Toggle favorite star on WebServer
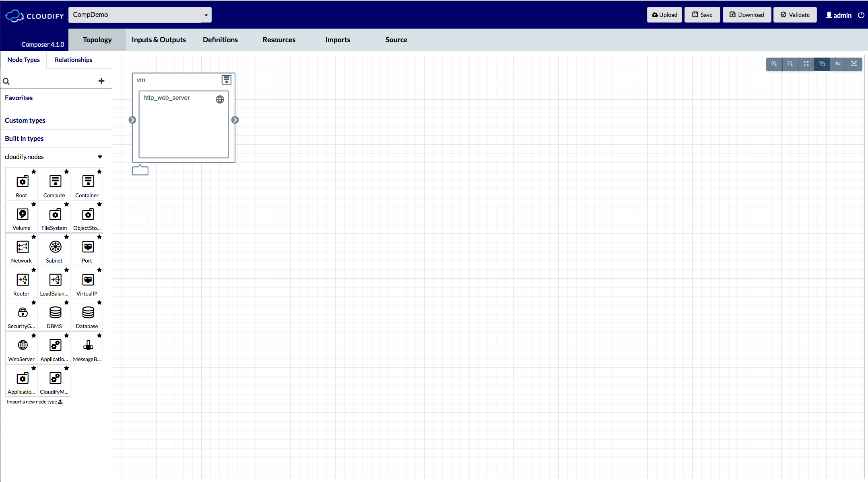The width and height of the screenshot is (868, 482). tap(34, 335)
